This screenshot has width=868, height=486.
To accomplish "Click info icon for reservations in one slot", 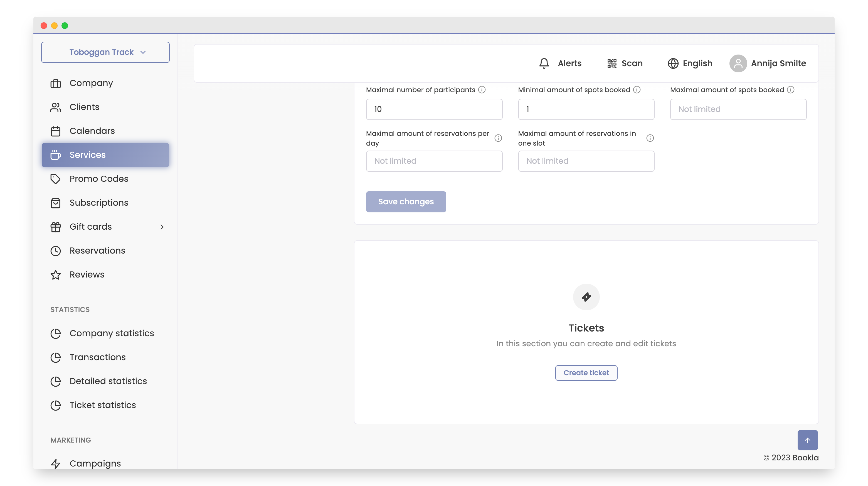I will 650,138.
